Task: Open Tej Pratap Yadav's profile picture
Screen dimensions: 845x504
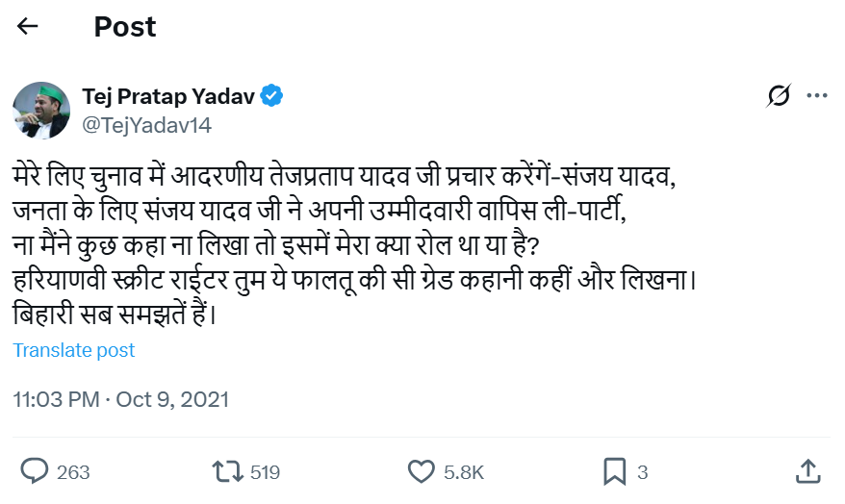Action: (x=41, y=110)
